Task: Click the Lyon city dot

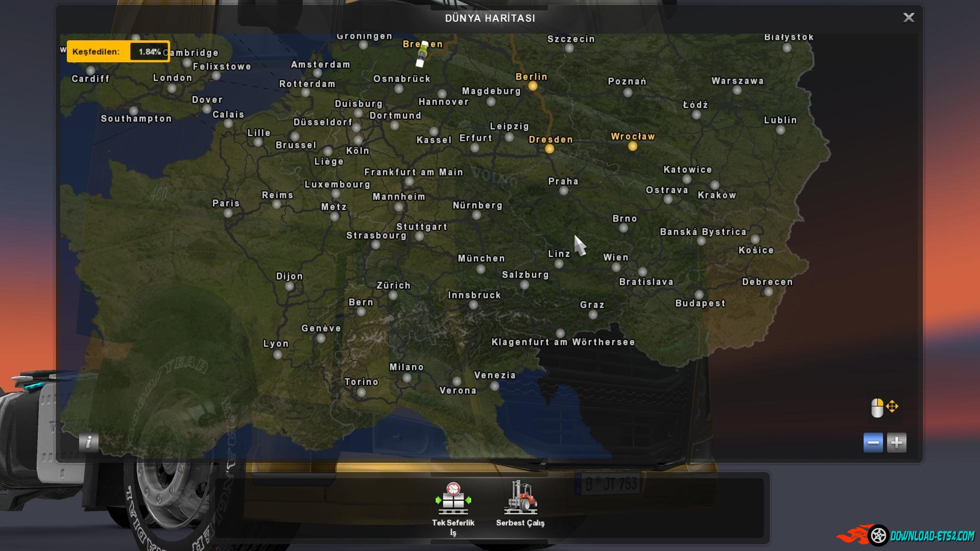Action: point(278,355)
